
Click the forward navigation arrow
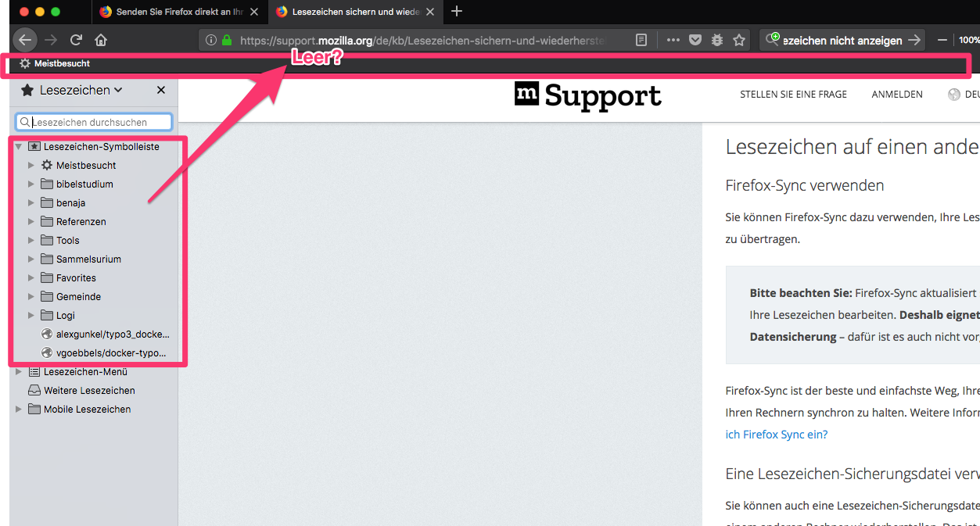click(x=52, y=40)
